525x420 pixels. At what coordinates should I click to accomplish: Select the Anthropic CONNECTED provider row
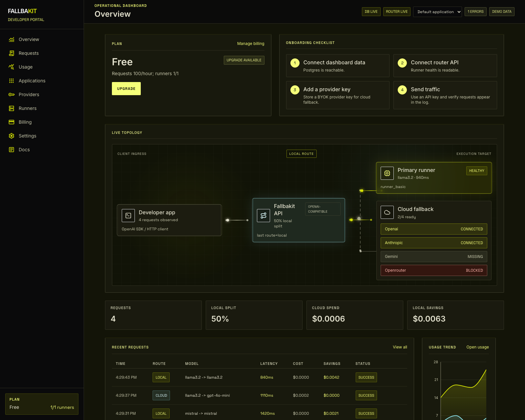point(434,243)
